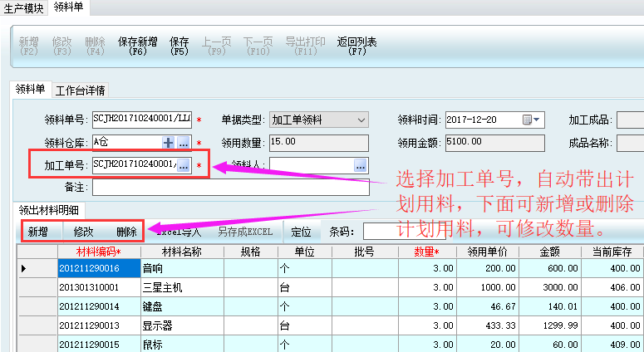Click 下一页 (F10) toolbar item
Image resolution: width=644 pixels, height=352 pixels.
[x=258, y=46]
